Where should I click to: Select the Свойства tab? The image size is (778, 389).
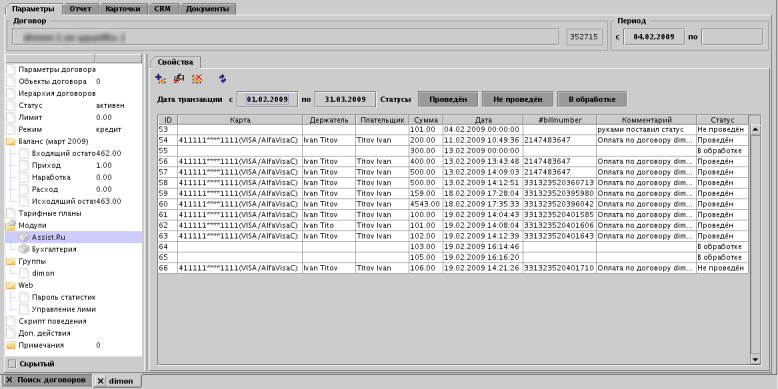click(175, 62)
